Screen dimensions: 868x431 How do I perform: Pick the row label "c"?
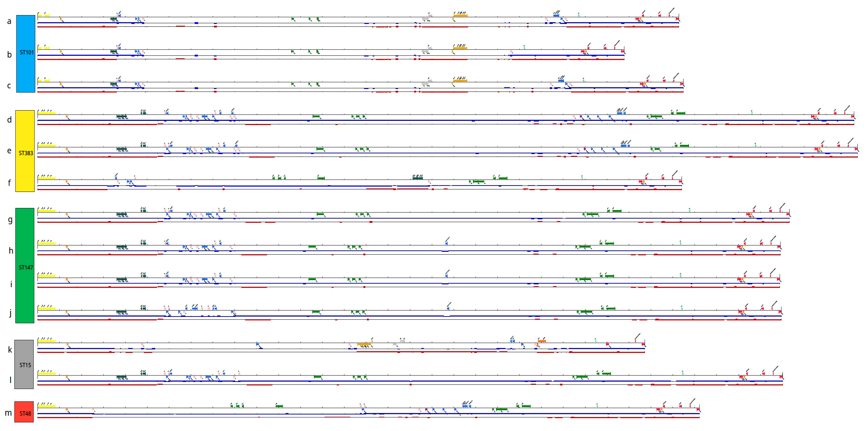9,86
